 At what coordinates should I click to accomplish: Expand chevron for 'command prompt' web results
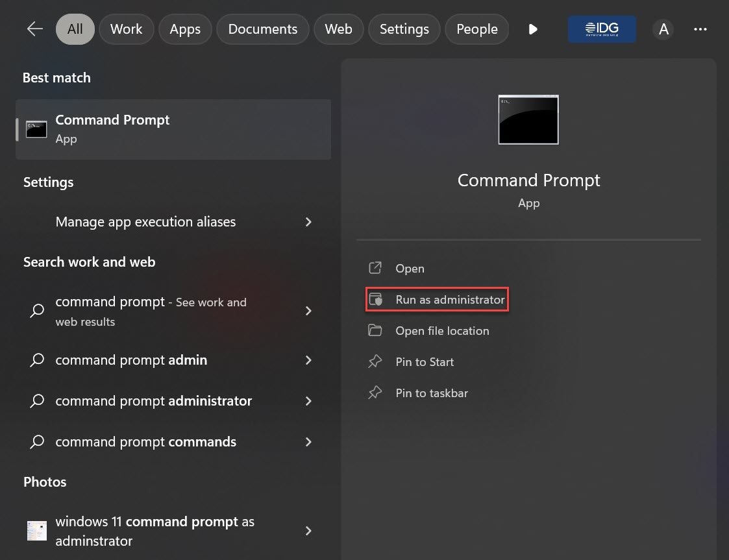pyautogui.click(x=308, y=311)
